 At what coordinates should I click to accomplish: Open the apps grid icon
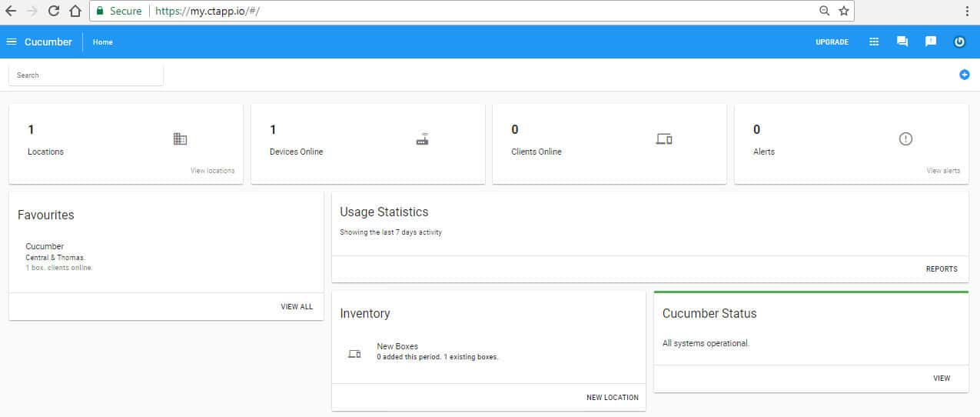point(874,42)
